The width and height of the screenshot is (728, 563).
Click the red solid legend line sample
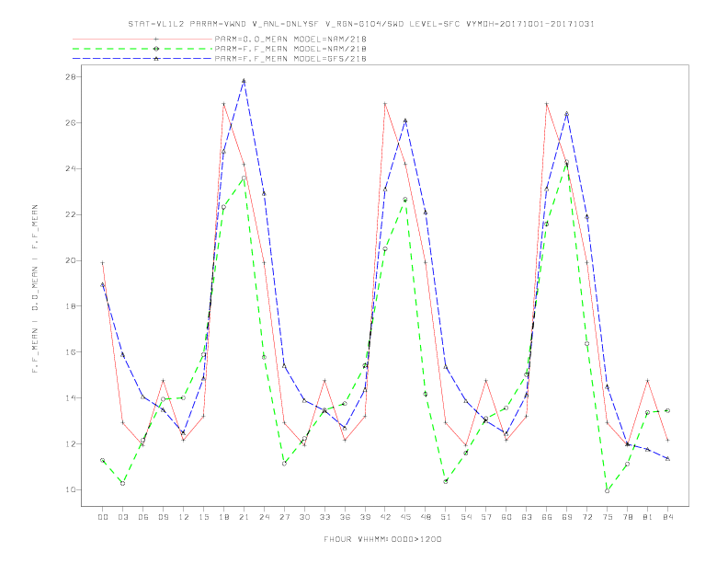pos(142,39)
